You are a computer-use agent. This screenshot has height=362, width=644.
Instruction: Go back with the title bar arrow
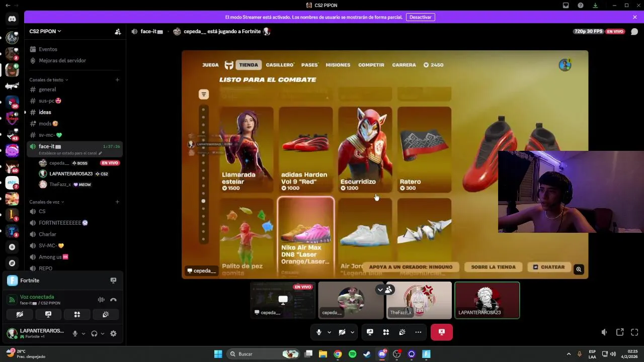tap(7, 5)
